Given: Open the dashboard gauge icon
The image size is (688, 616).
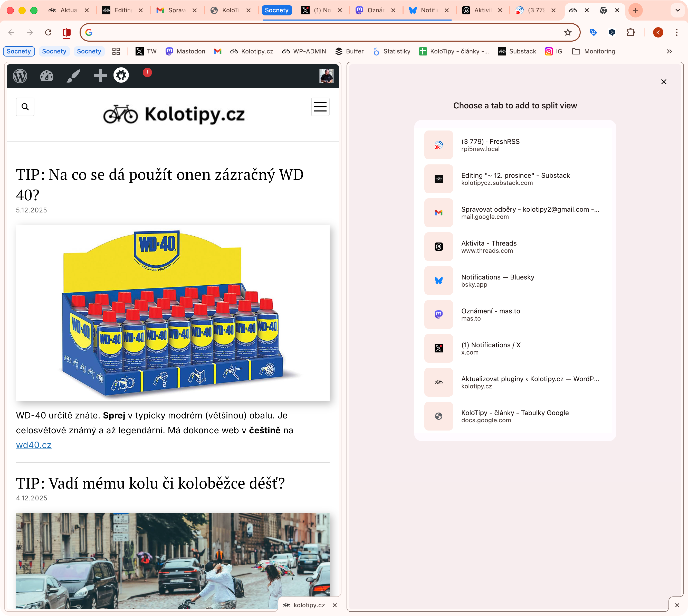Looking at the screenshot, I should coord(47,76).
